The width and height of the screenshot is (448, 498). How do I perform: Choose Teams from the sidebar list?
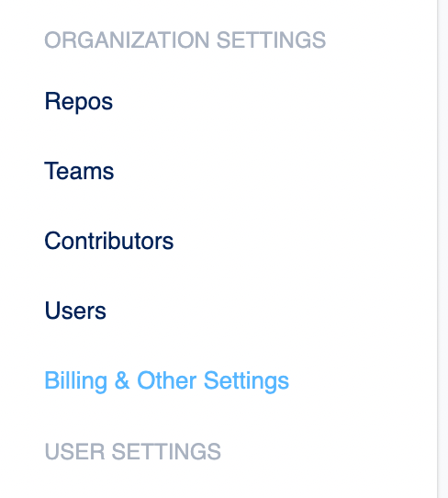click(x=79, y=171)
